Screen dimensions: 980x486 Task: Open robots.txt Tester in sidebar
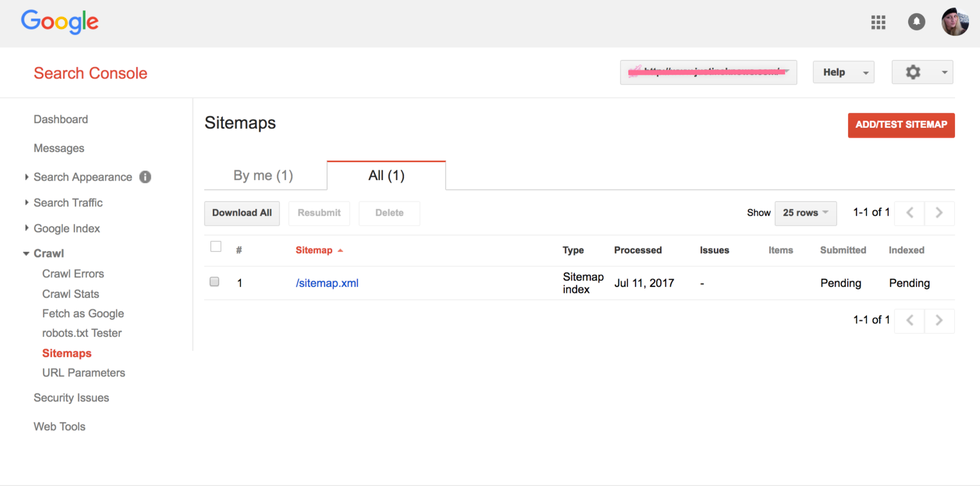click(82, 333)
